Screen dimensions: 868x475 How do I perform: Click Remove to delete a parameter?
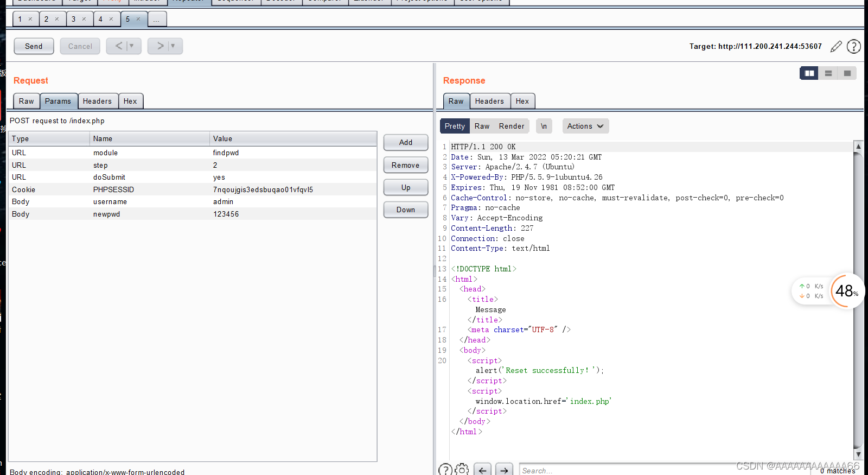tap(406, 165)
